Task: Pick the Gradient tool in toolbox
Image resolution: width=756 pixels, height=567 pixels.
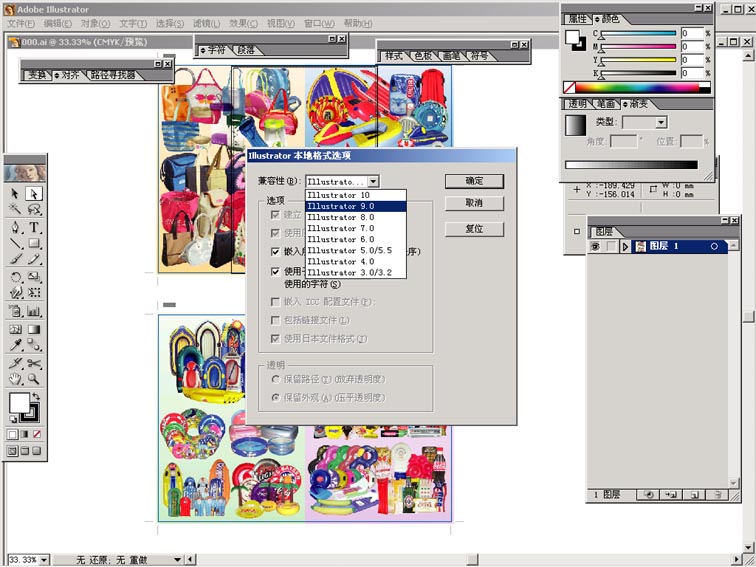Action: click(33, 329)
